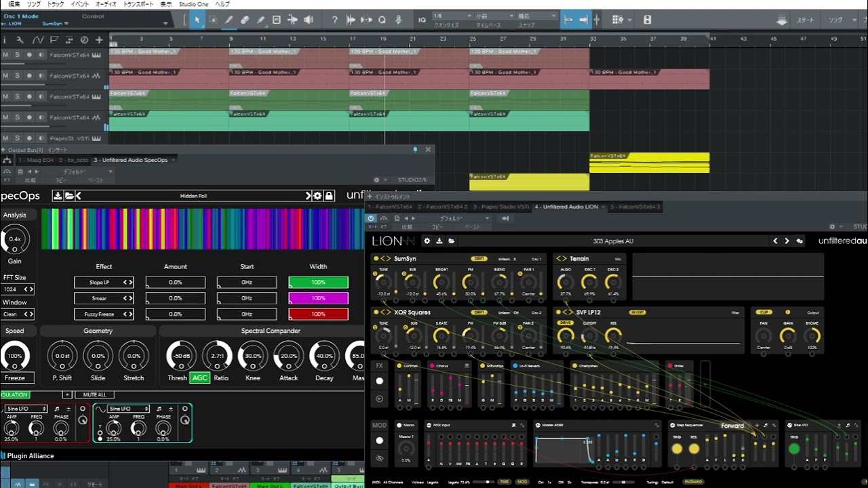
Task: Click the add track plus icon
Action: tap(99, 40)
